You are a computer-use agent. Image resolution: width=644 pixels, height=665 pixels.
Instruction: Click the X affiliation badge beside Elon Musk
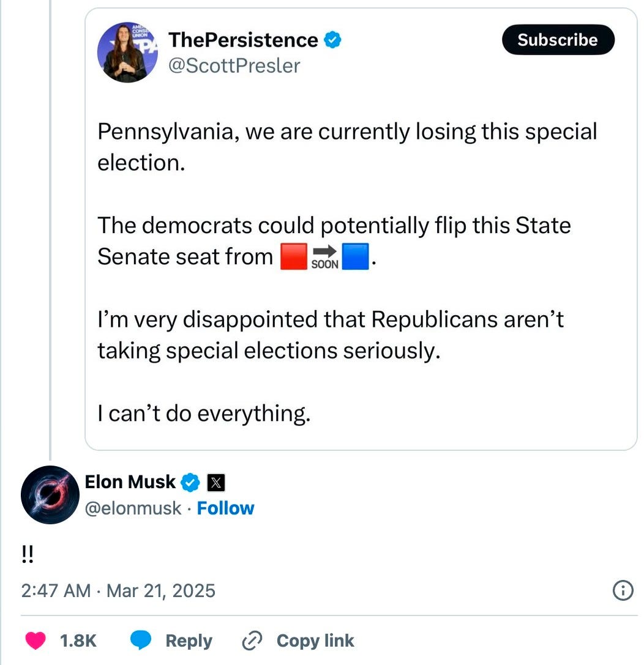pos(217,482)
